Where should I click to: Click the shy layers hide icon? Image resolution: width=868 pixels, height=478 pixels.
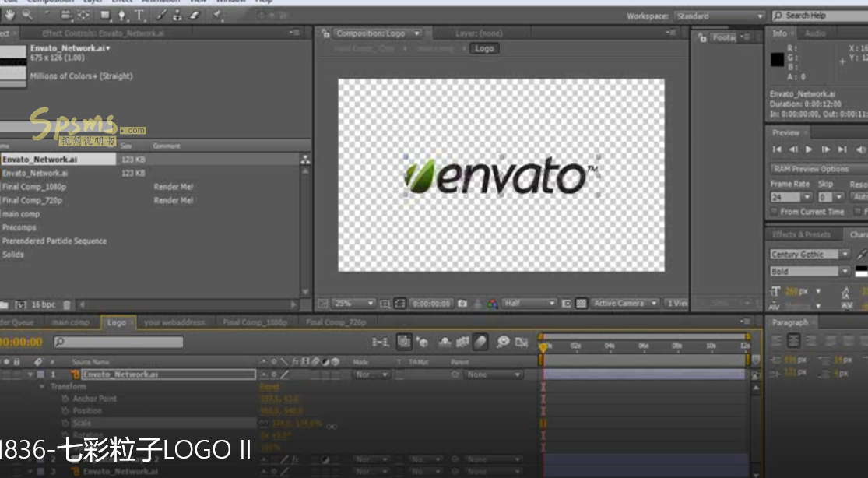(445, 343)
